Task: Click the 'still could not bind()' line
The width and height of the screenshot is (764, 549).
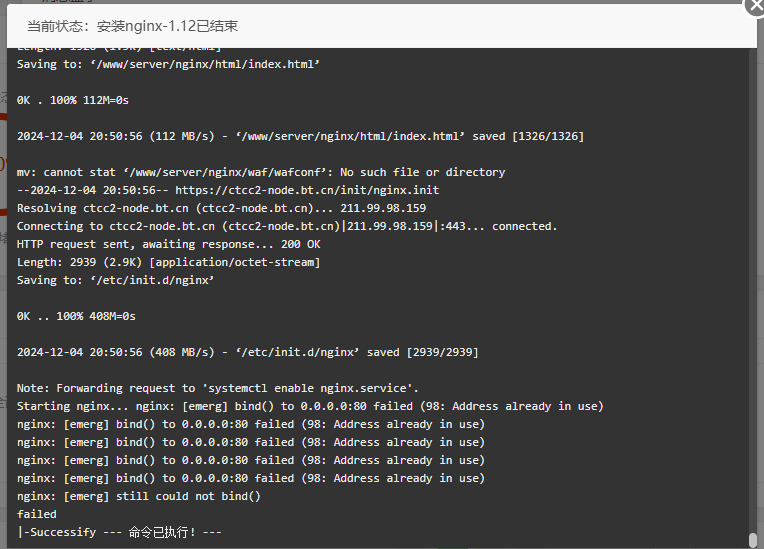Action: (x=139, y=496)
